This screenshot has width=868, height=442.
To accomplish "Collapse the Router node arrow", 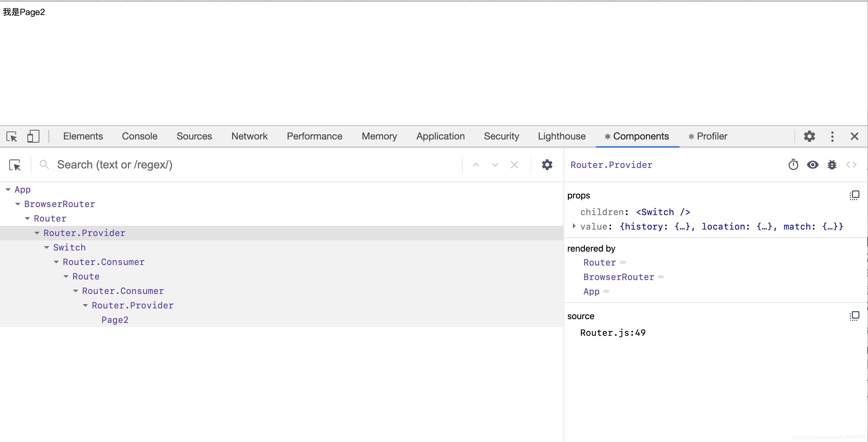I will (x=27, y=219).
